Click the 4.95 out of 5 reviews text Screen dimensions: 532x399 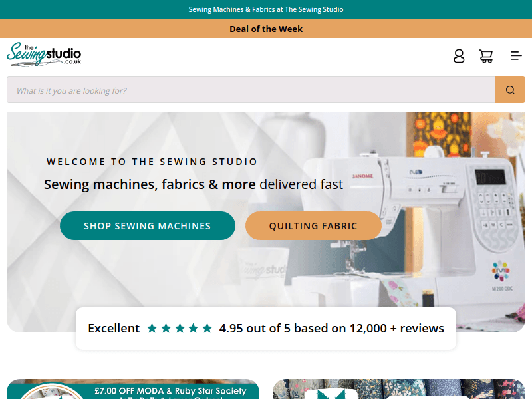pyautogui.click(x=331, y=328)
